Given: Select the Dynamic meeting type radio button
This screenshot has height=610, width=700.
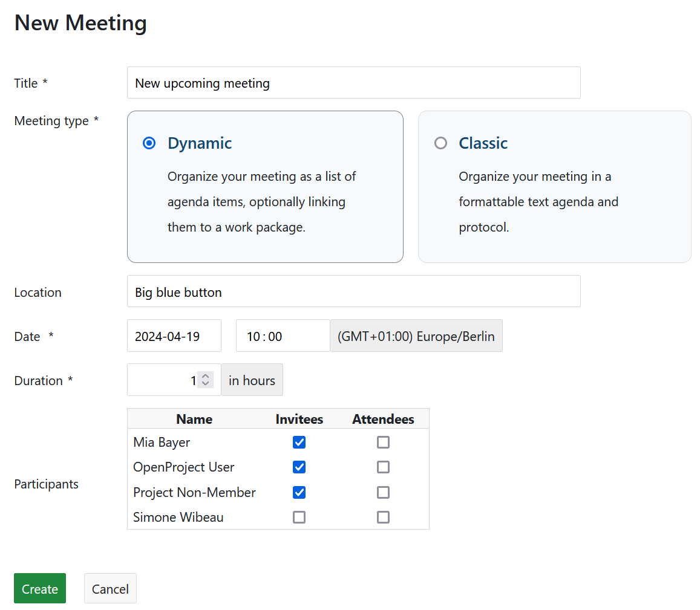Looking at the screenshot, I should (149, 143).
